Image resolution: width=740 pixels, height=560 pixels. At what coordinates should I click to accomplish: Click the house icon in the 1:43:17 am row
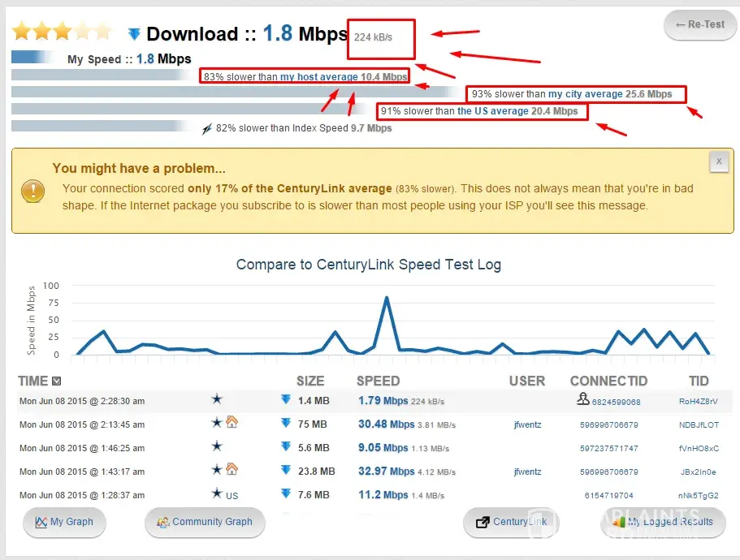click(232, 468)
